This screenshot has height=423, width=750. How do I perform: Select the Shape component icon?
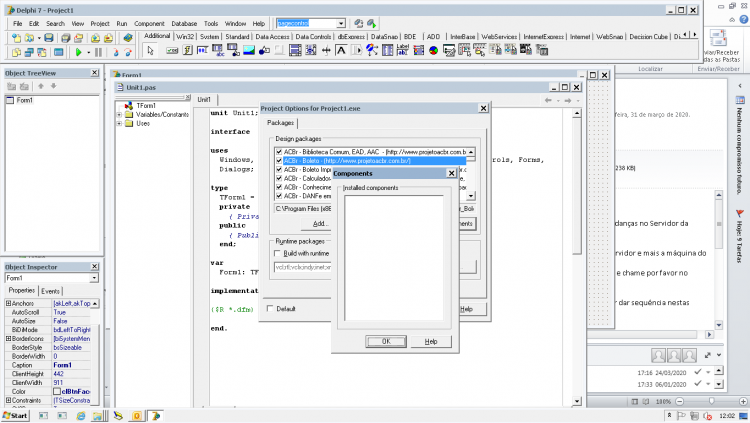(x=264, y=50)
